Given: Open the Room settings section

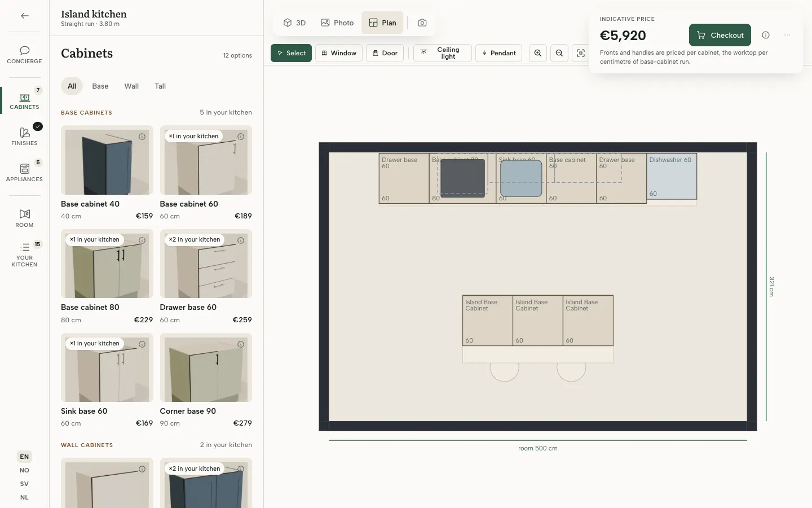Looking at the screenshot, I should click(x=24, y=218).
